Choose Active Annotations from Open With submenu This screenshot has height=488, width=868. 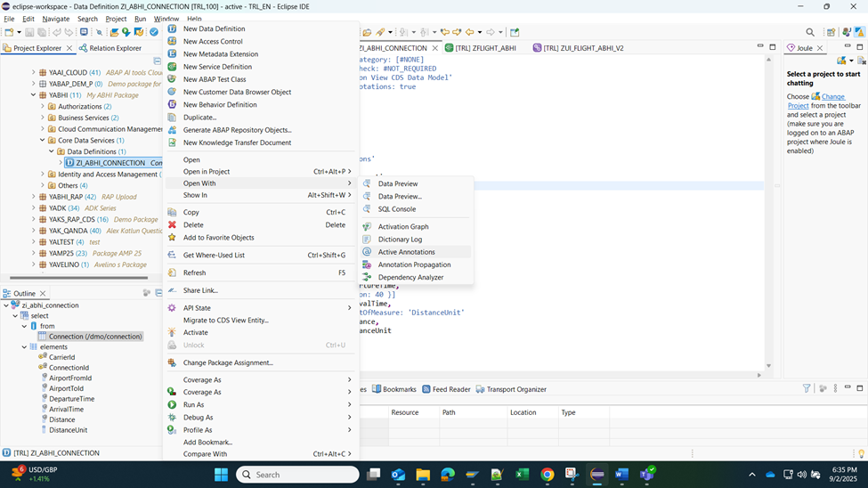(406, 252)
